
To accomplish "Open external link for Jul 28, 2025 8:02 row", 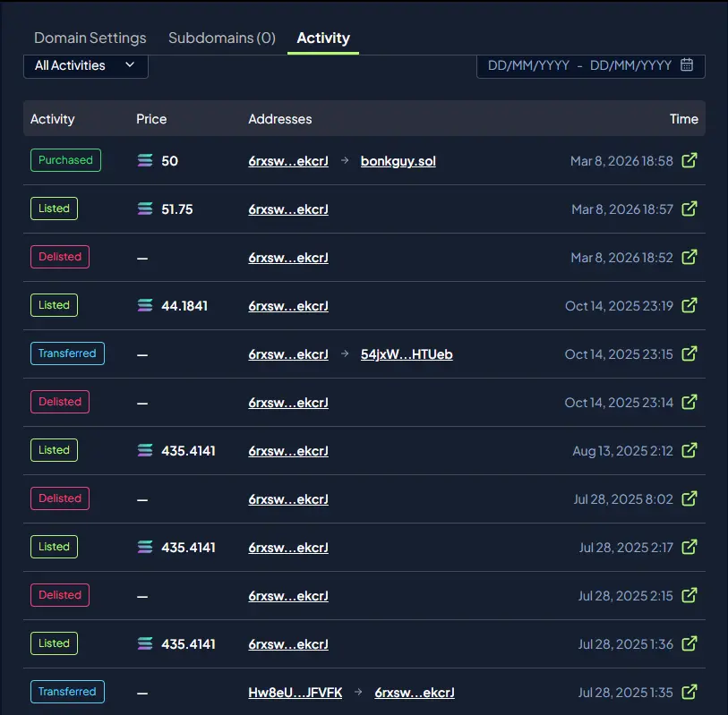I will tap(689, 498).
